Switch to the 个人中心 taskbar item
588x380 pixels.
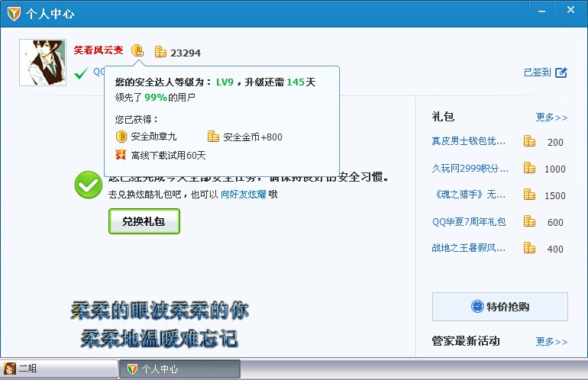[180, 369]
